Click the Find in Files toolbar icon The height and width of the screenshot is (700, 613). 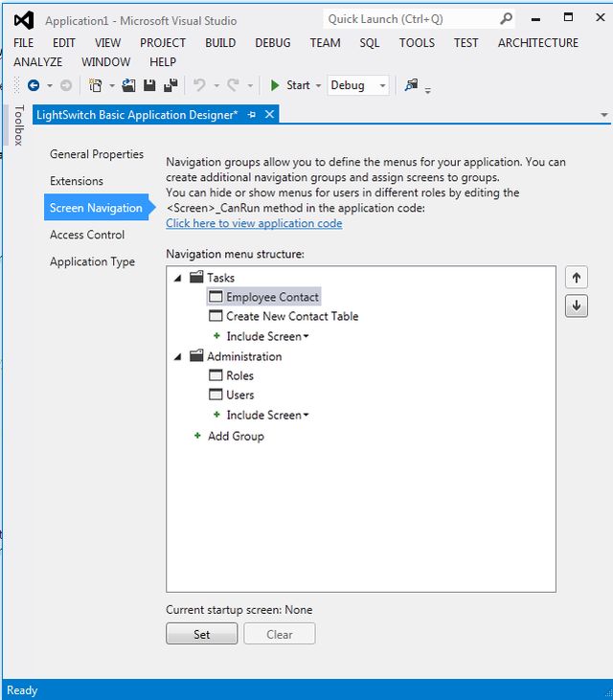pos(411,84)
